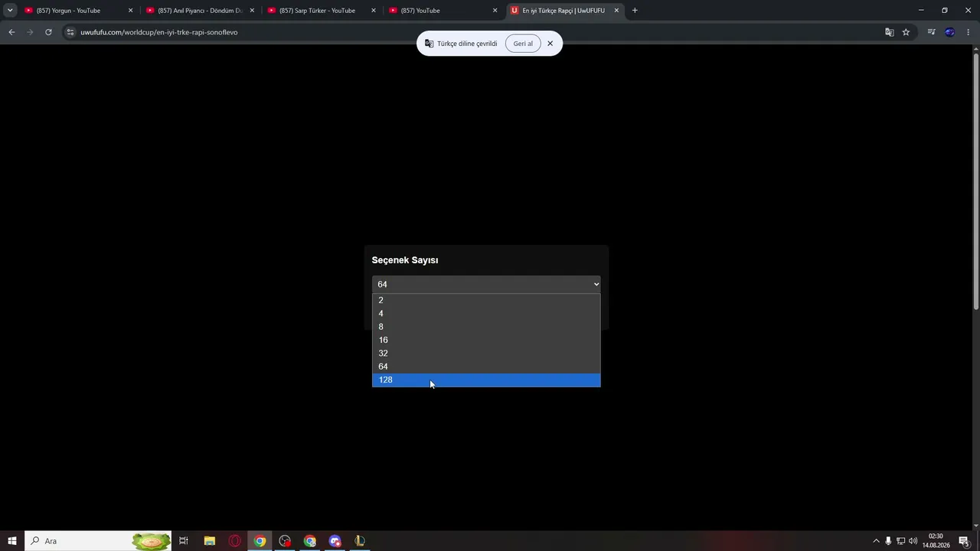
Task: Close the Yorgun - YouTube tab
Action: coord(130,11)
